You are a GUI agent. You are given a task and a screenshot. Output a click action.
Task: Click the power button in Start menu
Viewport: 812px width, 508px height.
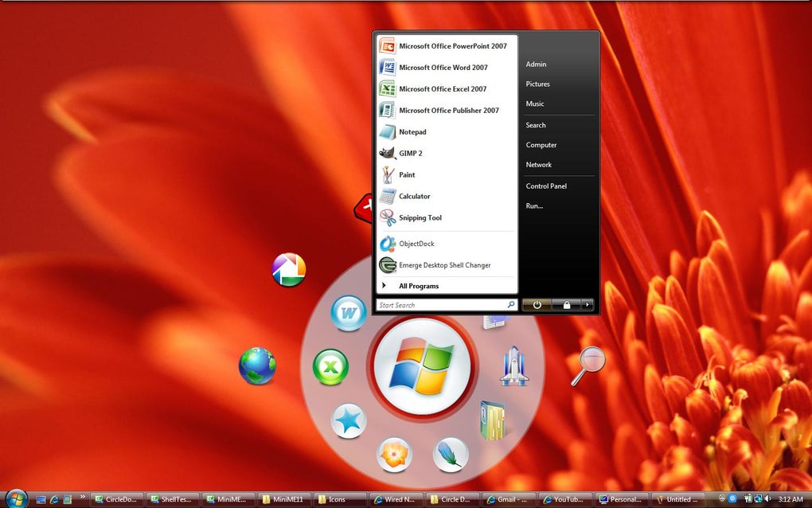[x=537, y=305]
